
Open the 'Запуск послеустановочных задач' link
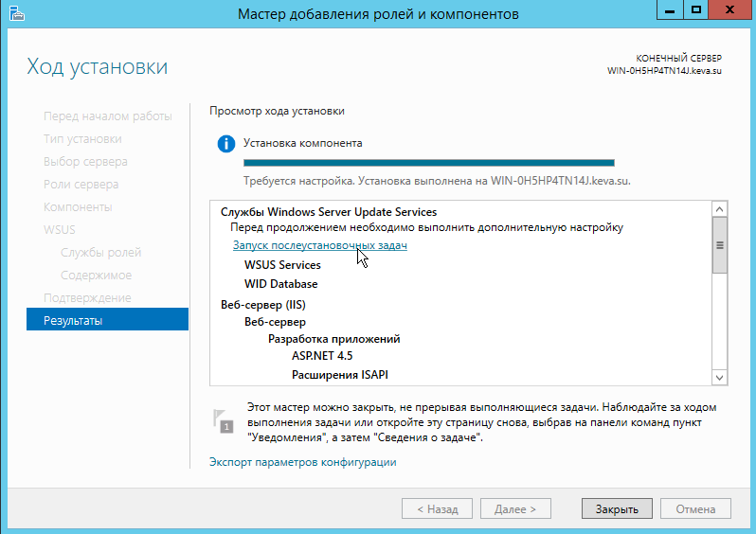pos(319,245)
